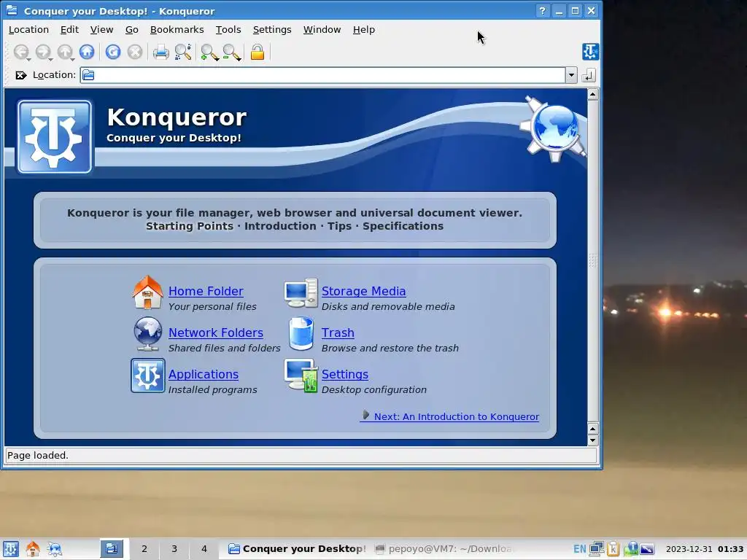This screenshot has width=747, height=560.
Task: Click the Starting Points heading link
Action: point(190,226)
